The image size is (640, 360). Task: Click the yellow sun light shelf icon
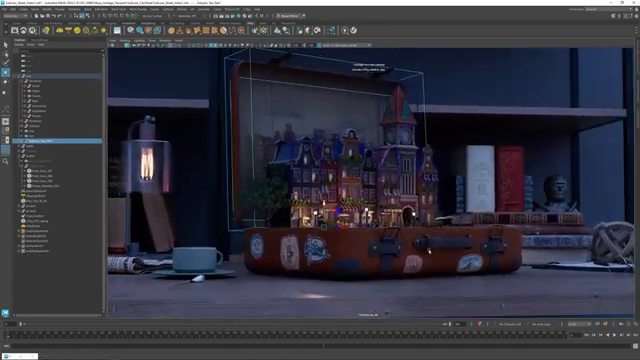click(104, 30)
